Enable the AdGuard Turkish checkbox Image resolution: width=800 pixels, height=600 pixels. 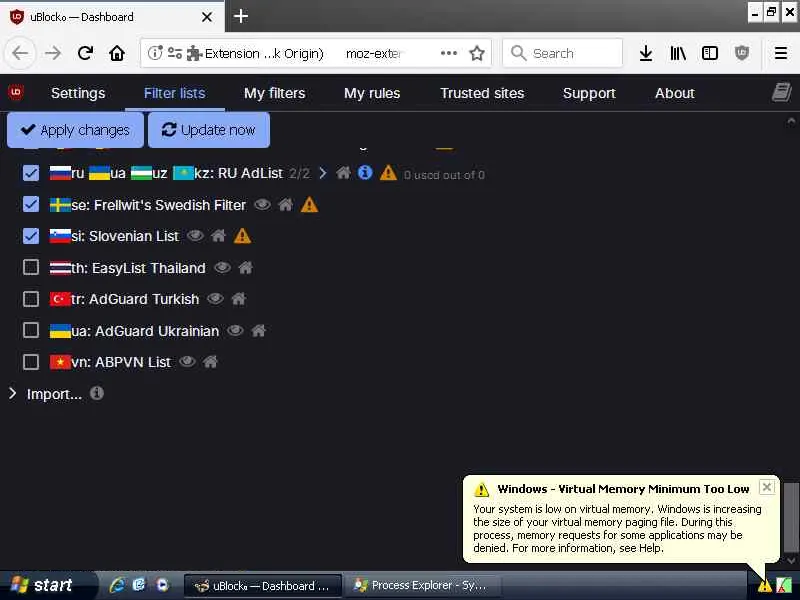click(31, 299)
